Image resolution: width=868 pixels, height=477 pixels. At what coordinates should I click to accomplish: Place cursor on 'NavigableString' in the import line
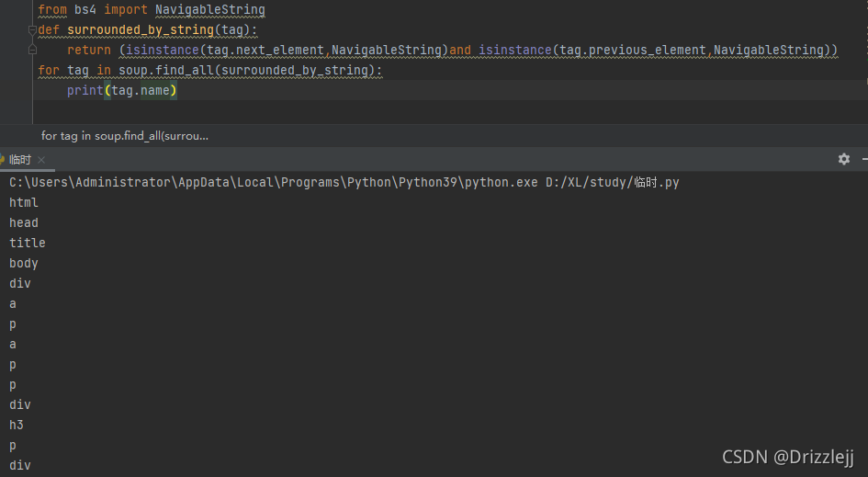pyautogui.click(x=209, y=10)
